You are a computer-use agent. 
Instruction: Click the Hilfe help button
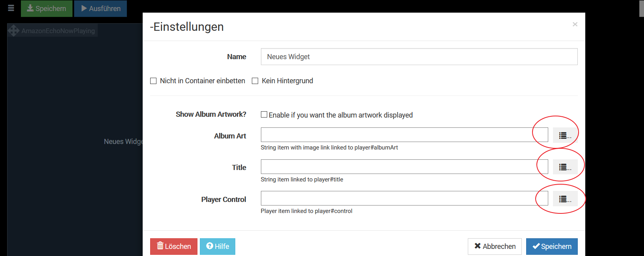[x=218, y=247]
